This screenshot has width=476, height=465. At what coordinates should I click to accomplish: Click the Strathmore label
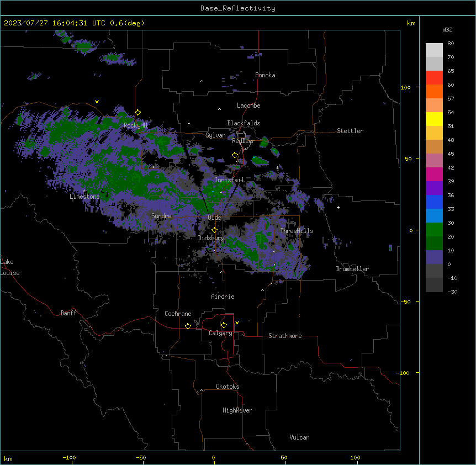[x=285, y=336]
